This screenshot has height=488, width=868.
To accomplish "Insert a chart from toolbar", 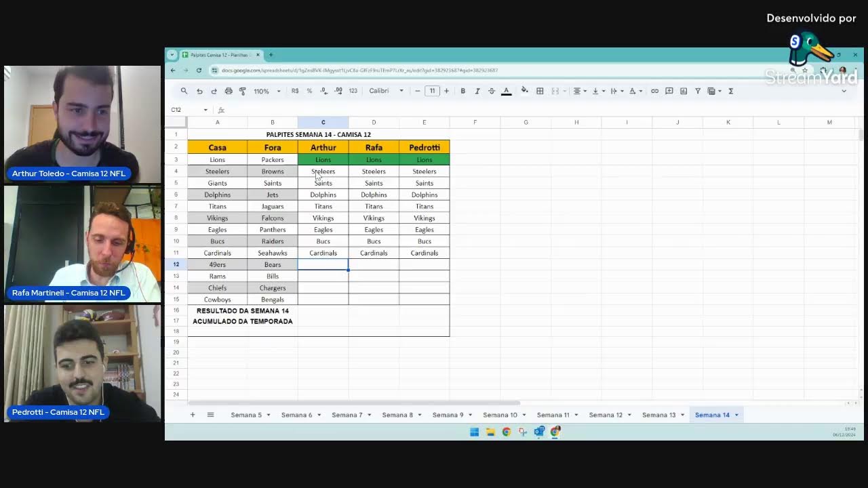I will click(x=684, y=91).
